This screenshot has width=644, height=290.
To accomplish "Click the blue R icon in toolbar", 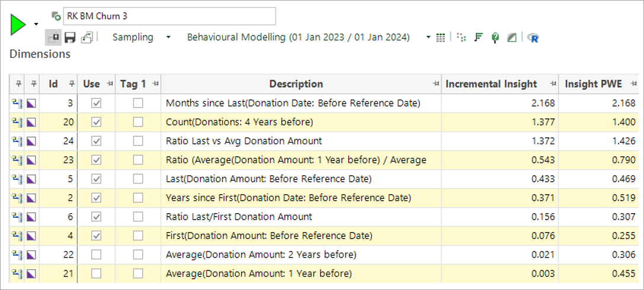I will coord(533,38).
